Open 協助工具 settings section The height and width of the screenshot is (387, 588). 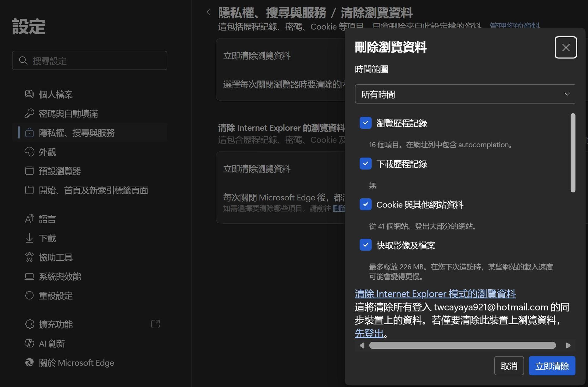89,257
